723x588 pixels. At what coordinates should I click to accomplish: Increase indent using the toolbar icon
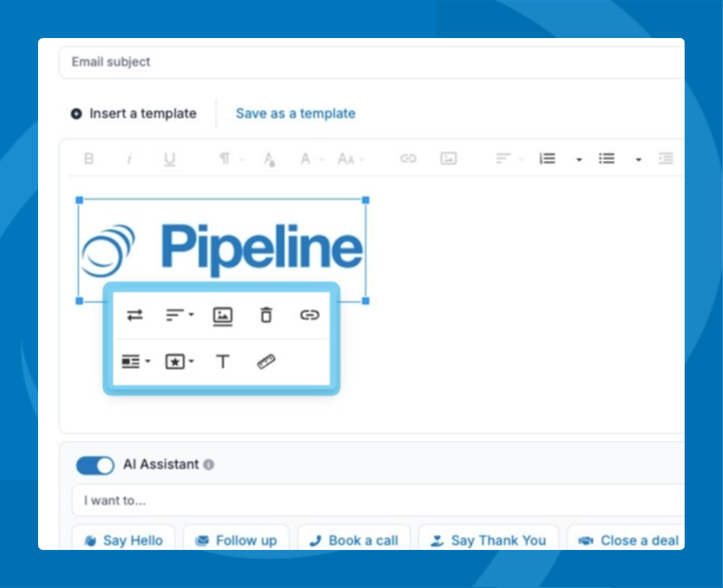pos(666,158)
